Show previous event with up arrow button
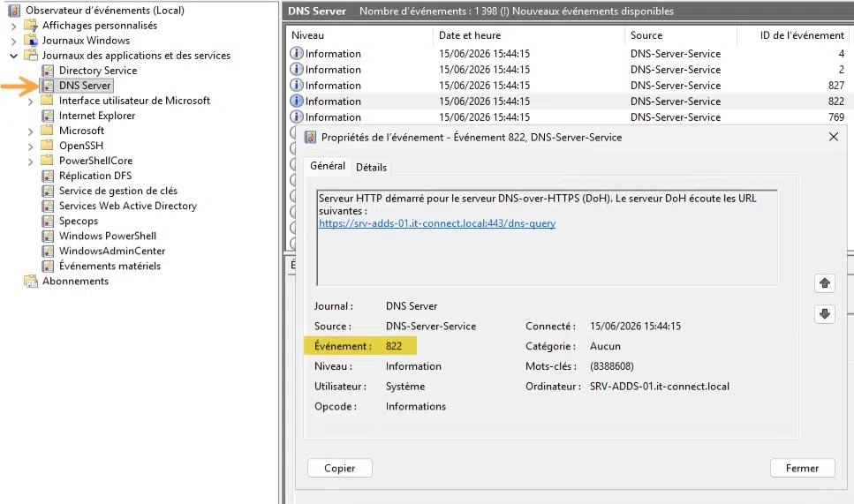This screenshot has width=854, height=504. 825,283
